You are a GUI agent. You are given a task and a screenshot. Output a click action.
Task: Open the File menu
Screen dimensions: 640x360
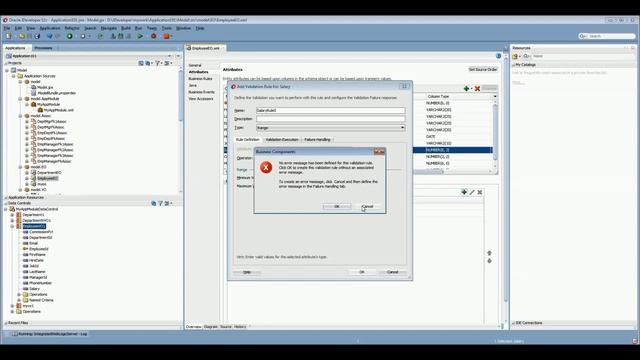point(7,28)
